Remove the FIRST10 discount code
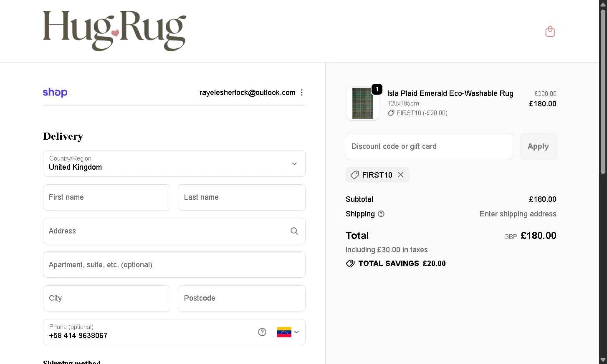The width and height of the screenshot is (607, 364). tap(401, 175)
